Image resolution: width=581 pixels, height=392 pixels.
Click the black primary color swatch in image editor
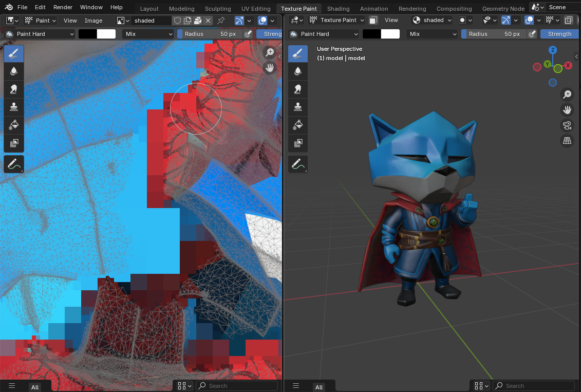[88, 34]
